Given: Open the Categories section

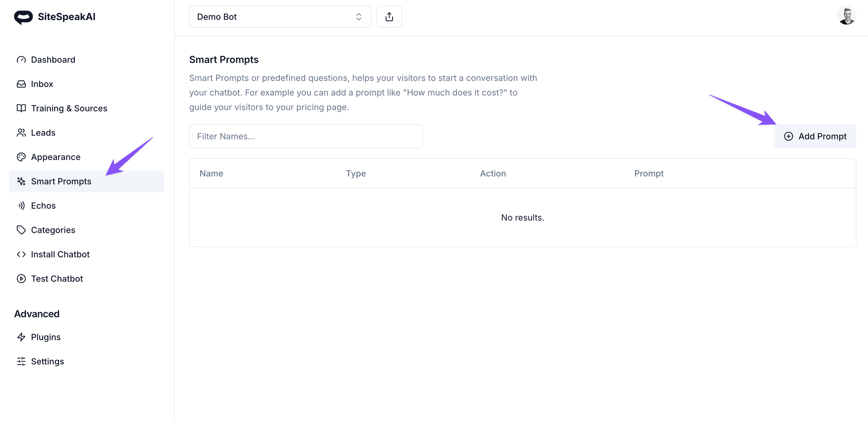Looking at the screenshot, I should 53,230.
